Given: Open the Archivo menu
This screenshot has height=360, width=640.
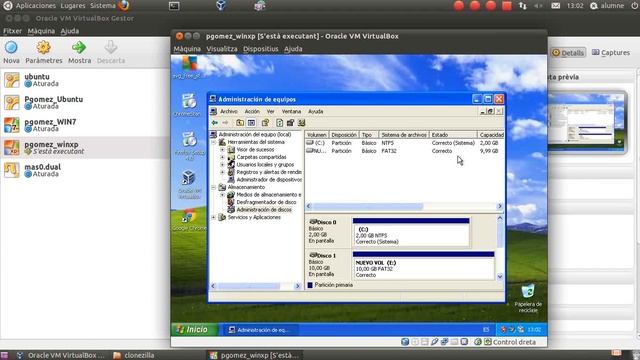Looking at the screenshot, I should [x=229, y=111].
